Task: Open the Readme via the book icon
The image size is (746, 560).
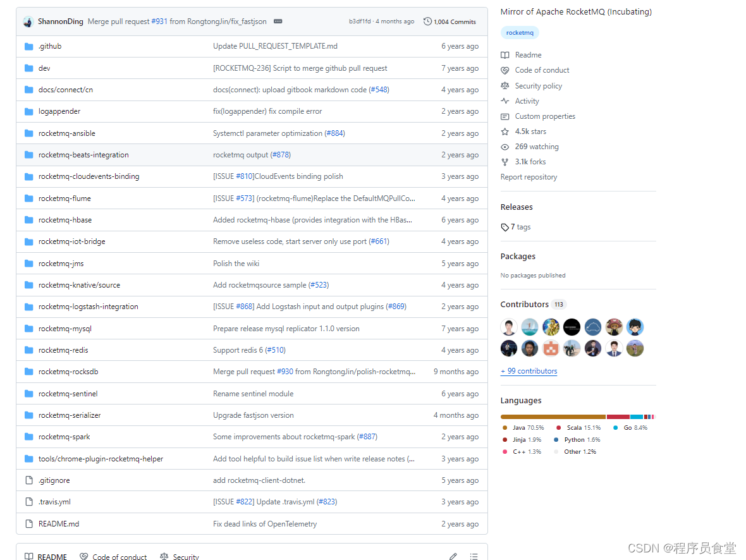Action: coord(504,55)
